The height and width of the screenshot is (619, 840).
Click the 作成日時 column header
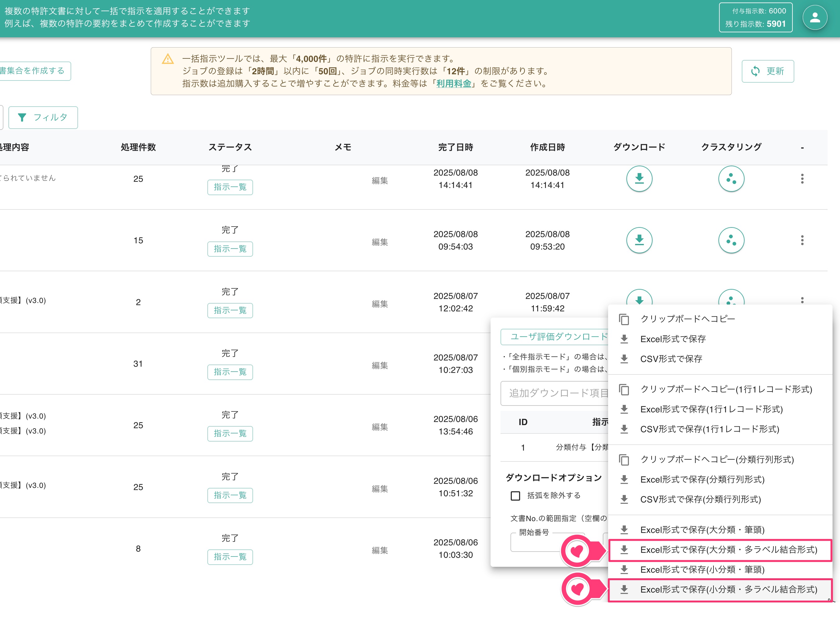(x=547, y=147)
